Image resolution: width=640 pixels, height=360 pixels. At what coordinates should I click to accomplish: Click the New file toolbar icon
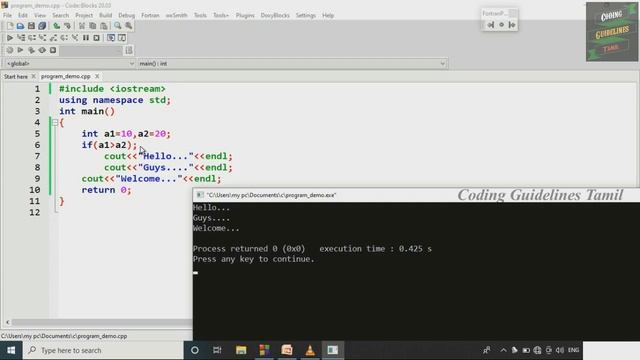point(10,26)
